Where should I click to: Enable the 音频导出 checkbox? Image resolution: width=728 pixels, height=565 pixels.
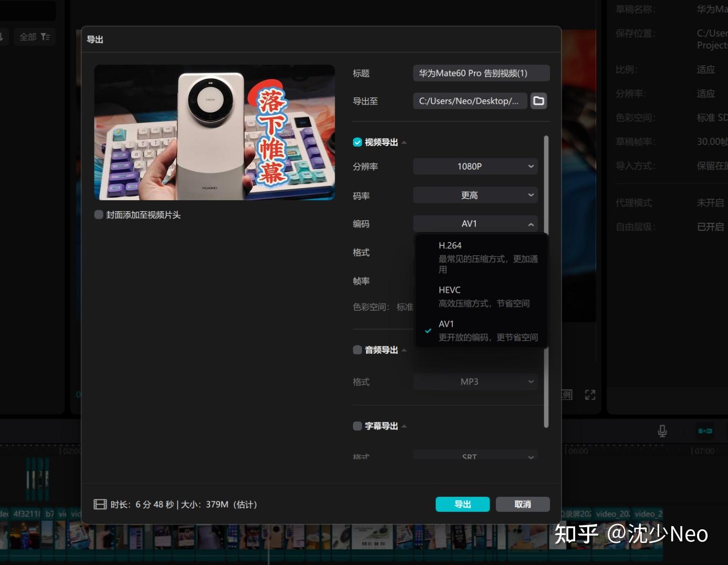tap(357, 350)
